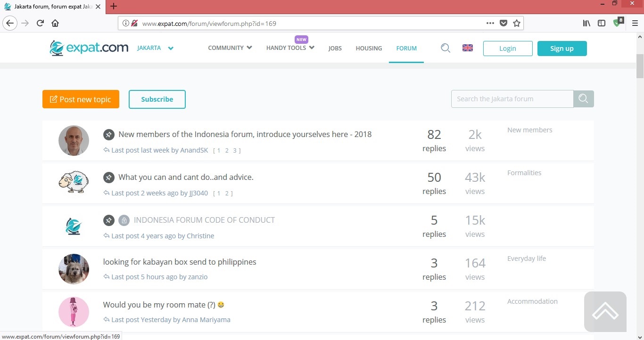Click the Post new topic button

[81, 99]
